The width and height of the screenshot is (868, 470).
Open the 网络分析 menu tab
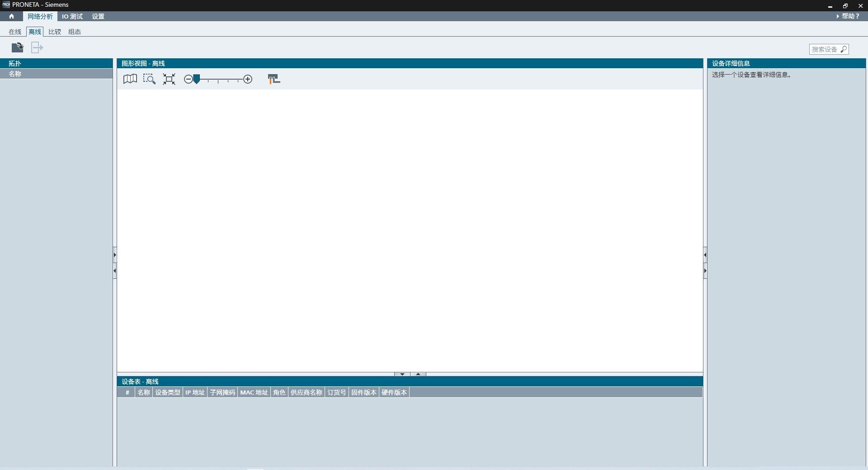coord(40,16)
